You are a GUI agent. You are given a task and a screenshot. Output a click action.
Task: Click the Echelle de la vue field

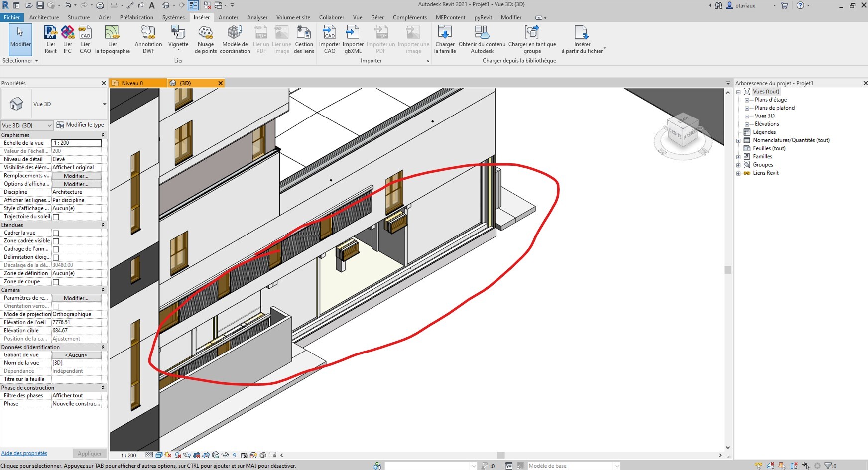76,143
